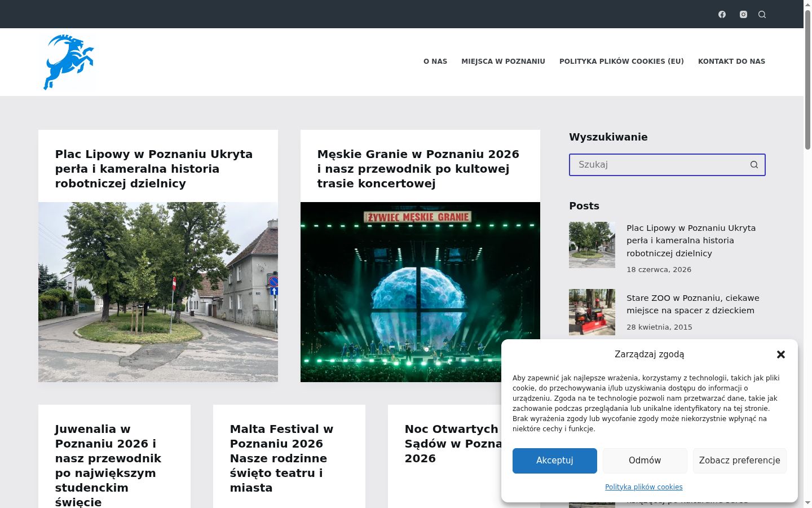Click the search magnifier in the top bar
Image resolution: width=812 pixels, height=508 pixels.
(762, 14)
